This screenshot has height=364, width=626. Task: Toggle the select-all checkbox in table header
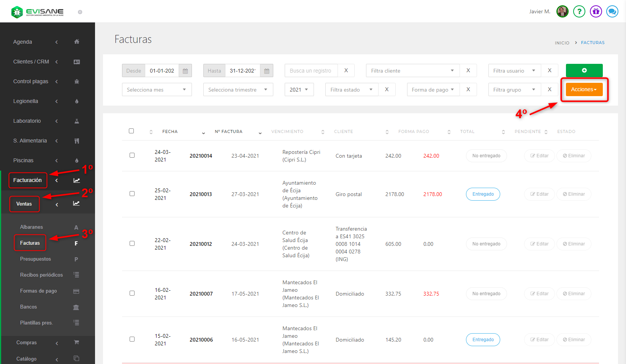pyautogui.click(x=132, y=131)
